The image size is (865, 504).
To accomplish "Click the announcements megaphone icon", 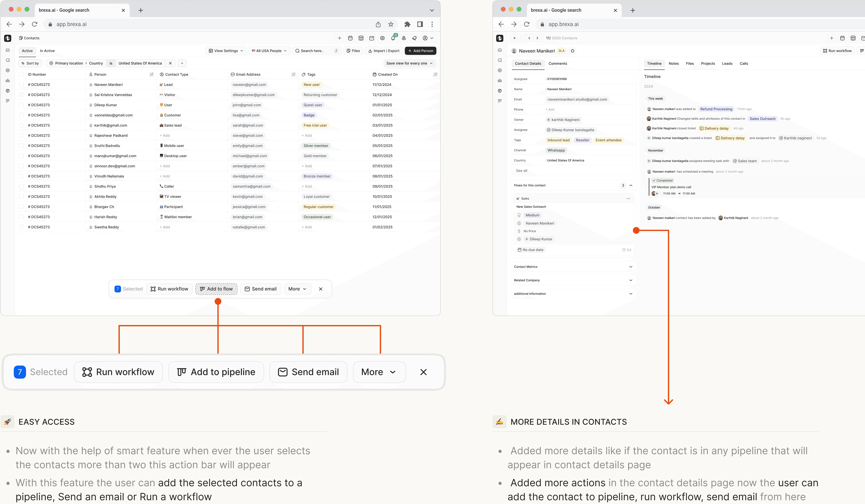I will tap(415, 38).
